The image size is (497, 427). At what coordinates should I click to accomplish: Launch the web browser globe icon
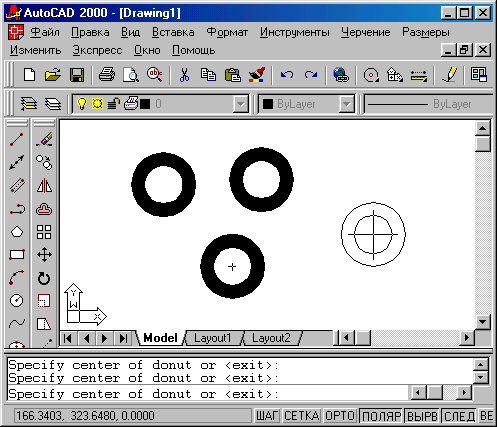point(341,75)
